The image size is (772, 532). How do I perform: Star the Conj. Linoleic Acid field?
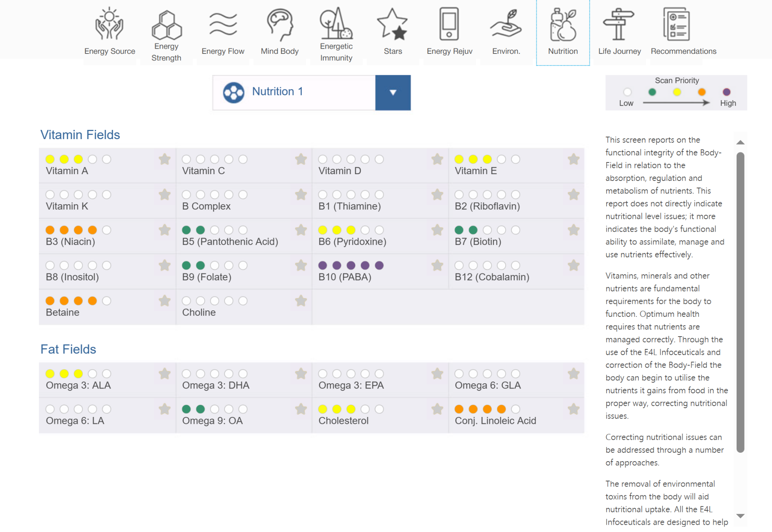click(574, 409)
